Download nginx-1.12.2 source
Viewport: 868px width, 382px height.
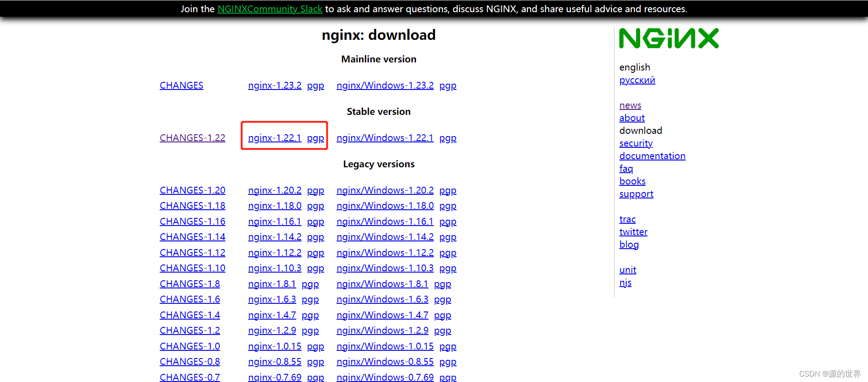(x=275, y=253)
